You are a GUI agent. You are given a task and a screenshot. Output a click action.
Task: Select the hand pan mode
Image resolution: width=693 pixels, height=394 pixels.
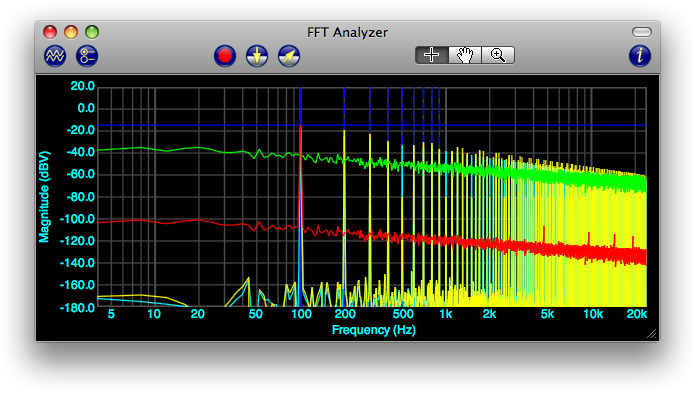pyautogui.click(x=465, y=55)
